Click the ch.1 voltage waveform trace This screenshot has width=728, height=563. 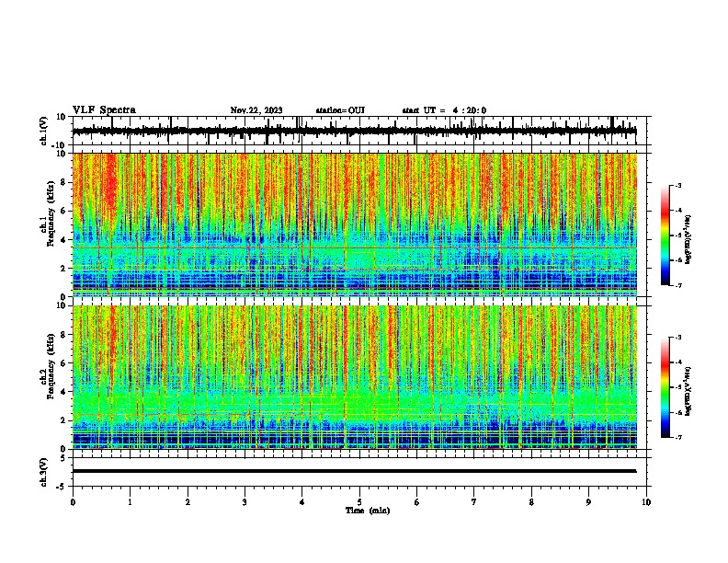(x=354, y=131)
